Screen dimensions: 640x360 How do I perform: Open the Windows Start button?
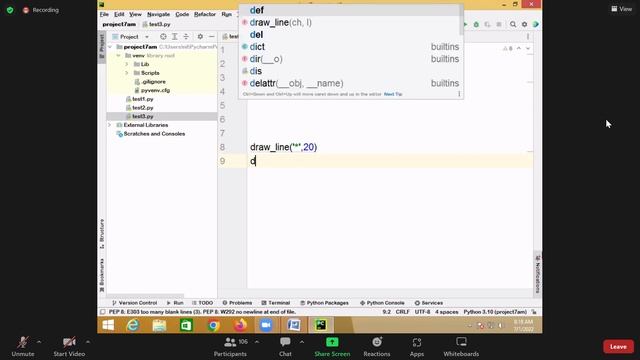pyautogui.click(x=108, y=325)
